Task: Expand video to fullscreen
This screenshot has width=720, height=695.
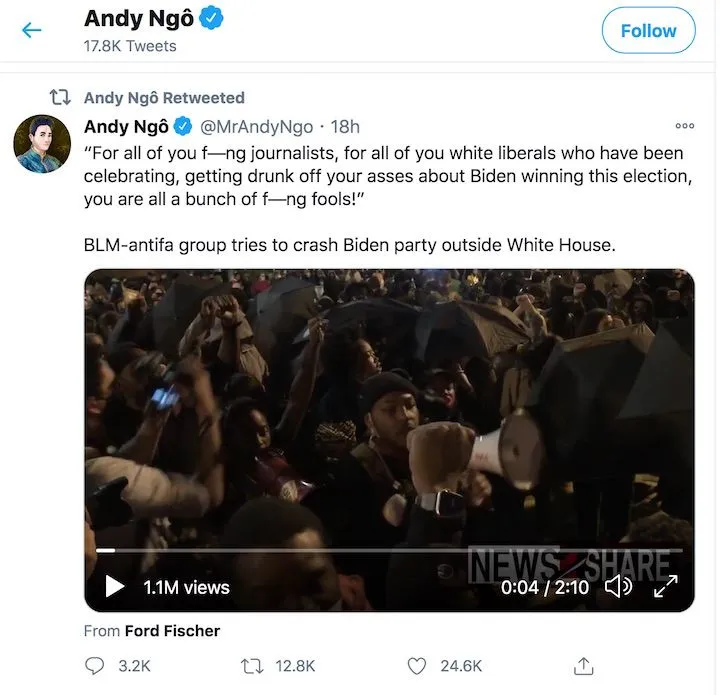Action: (x=666, y=587)
